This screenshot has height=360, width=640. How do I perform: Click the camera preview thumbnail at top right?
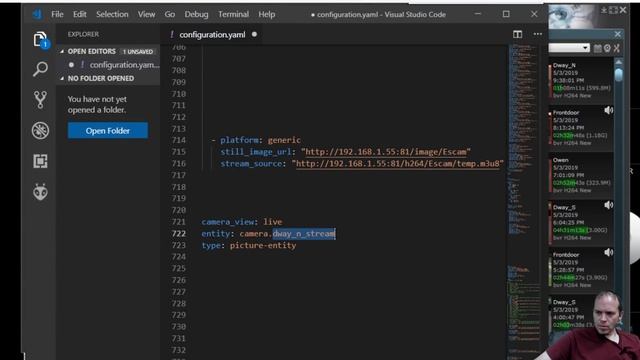[571, 16]
